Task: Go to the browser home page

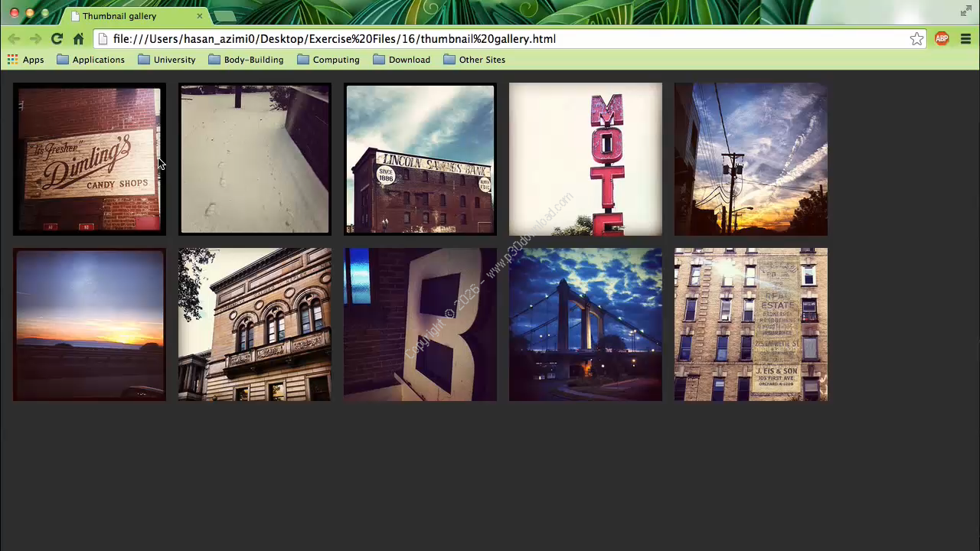Action: click(x=78, y=39)
